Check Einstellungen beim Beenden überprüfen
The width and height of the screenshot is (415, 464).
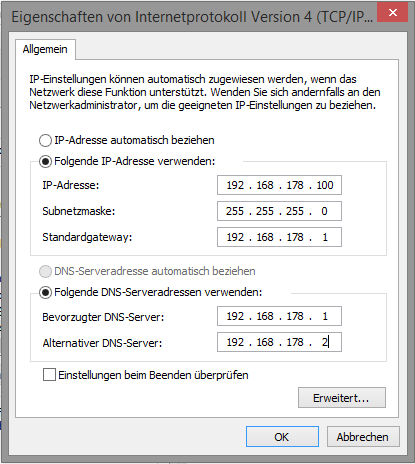[49, 375]
